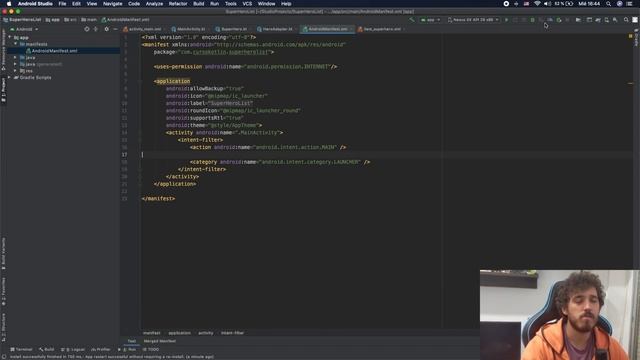Switch to Merged Manifest bottom tab
Viewport: 640px width, 360px height.
(159, 341)
